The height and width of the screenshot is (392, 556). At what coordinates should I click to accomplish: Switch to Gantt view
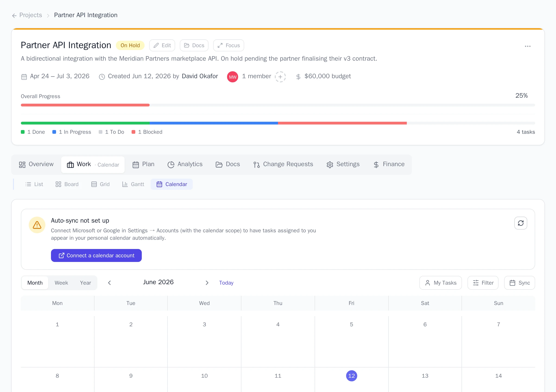133,184
